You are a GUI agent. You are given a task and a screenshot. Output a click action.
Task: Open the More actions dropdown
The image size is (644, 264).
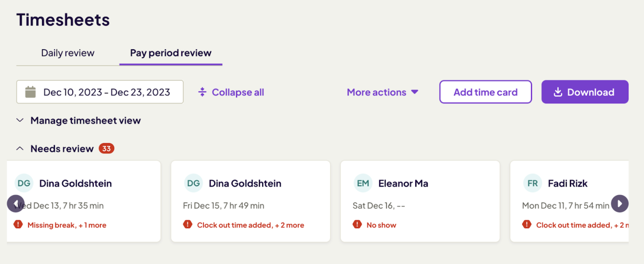pos(382,92)
